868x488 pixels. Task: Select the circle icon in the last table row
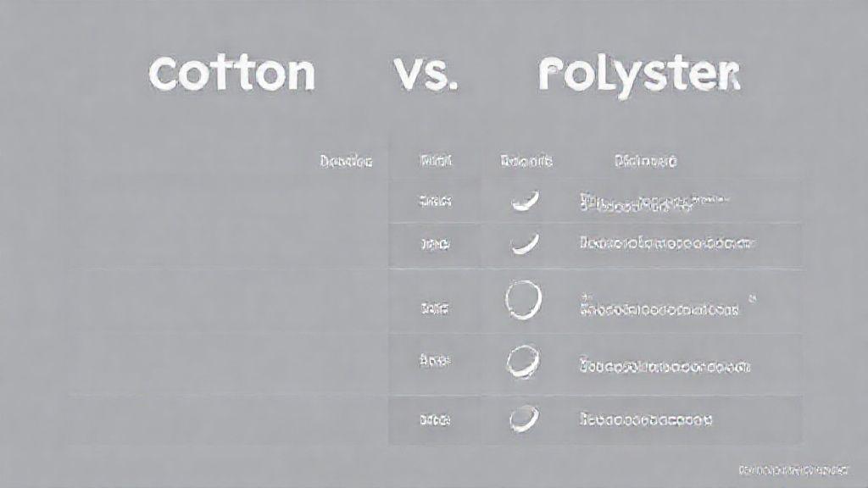pyautogui.click(x=522, y=418)
